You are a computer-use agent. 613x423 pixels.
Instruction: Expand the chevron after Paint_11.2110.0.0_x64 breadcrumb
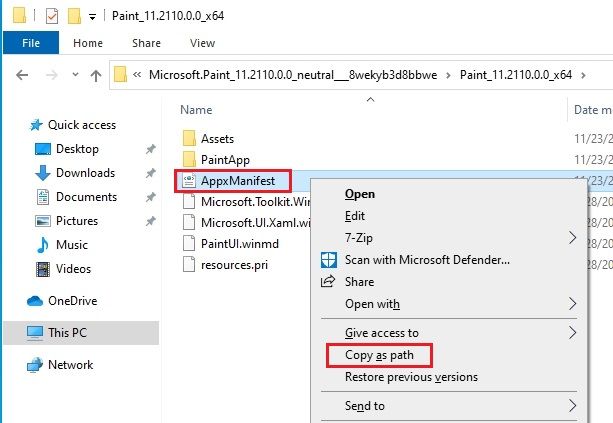[x=583, y=75]
